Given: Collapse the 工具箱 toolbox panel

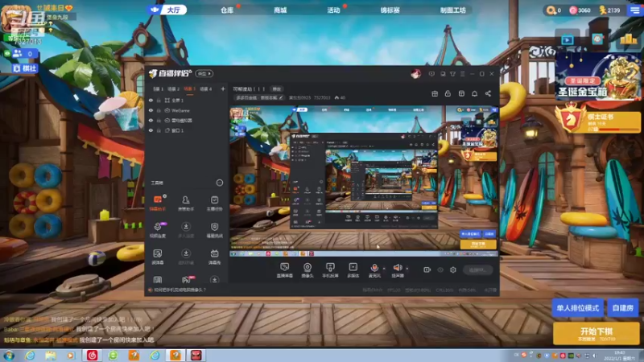Looking at the screenshot, I should (x=219, y=183).
